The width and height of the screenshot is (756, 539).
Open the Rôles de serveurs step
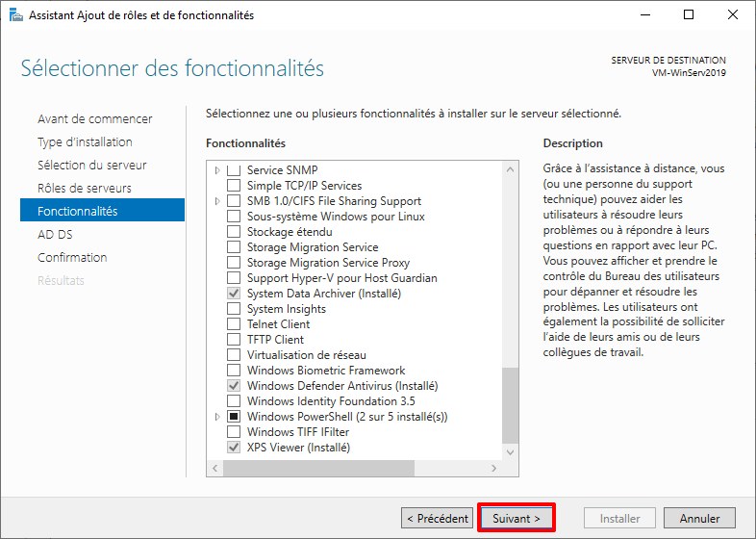[x=85, y=188]
